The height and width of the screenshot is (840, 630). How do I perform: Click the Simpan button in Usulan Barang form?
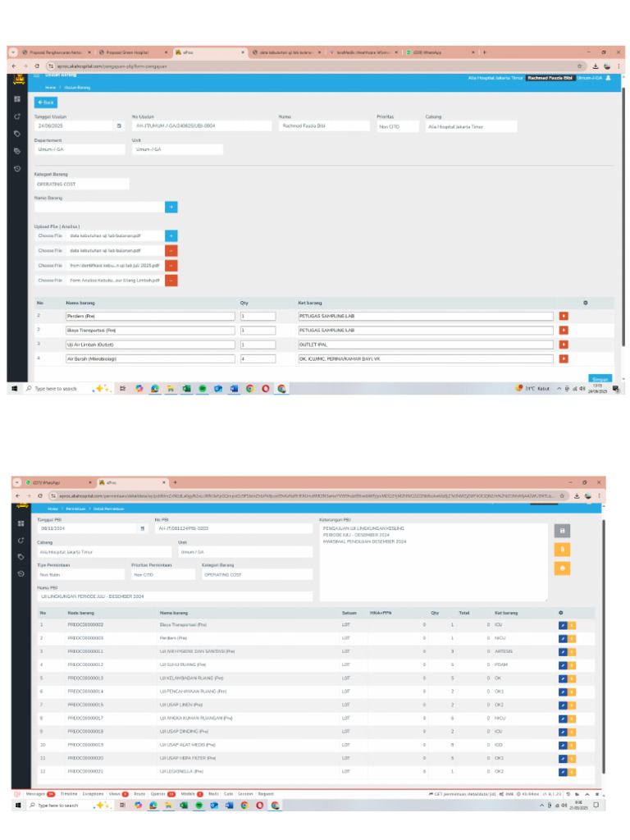[600, 379]
